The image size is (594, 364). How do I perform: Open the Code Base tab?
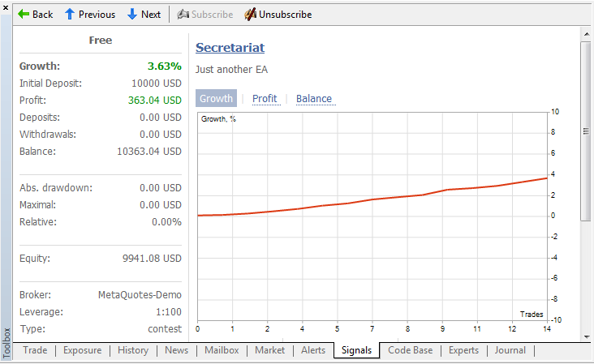coord(411,350)
